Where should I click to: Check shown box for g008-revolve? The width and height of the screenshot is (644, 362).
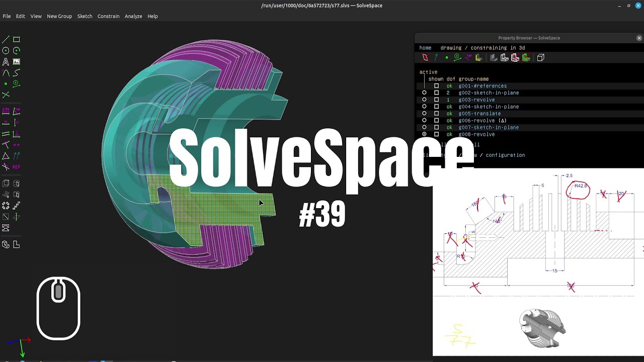click(436, 134)
